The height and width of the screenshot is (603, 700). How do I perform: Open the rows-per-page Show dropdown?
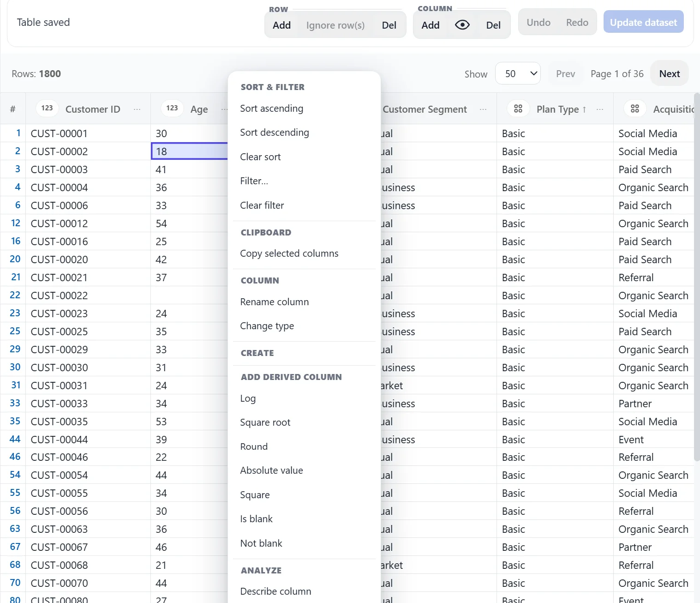pyautogui.click(x=518, y=73)
